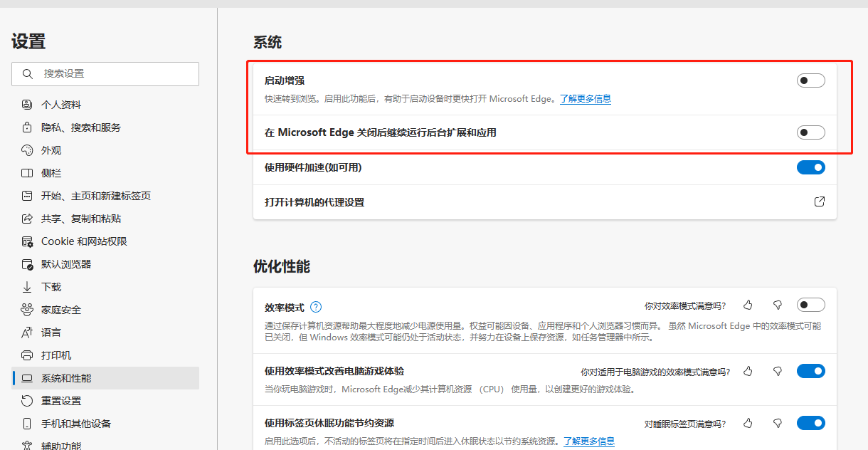Image resolution: width=868 pixels, height=450 pixels.
Task: Click 了解更多信息 link under 启动增强
Action: [586, 99]
